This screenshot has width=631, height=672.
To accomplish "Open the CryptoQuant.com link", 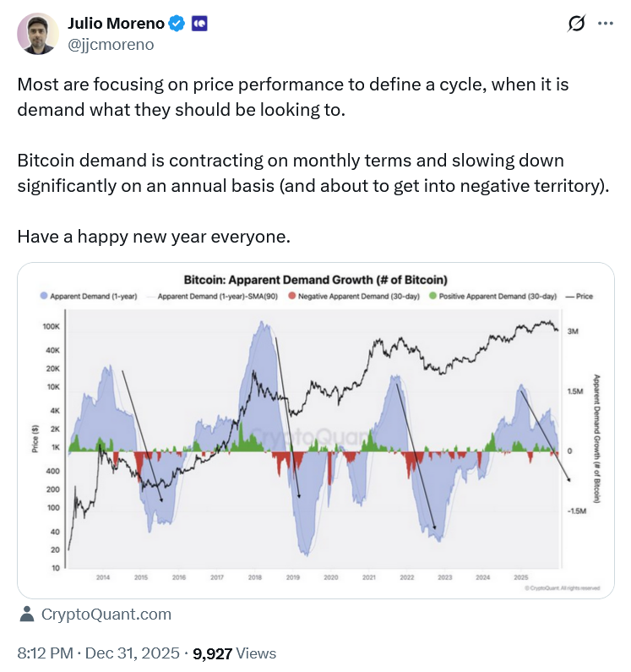I will coord(106,615).
